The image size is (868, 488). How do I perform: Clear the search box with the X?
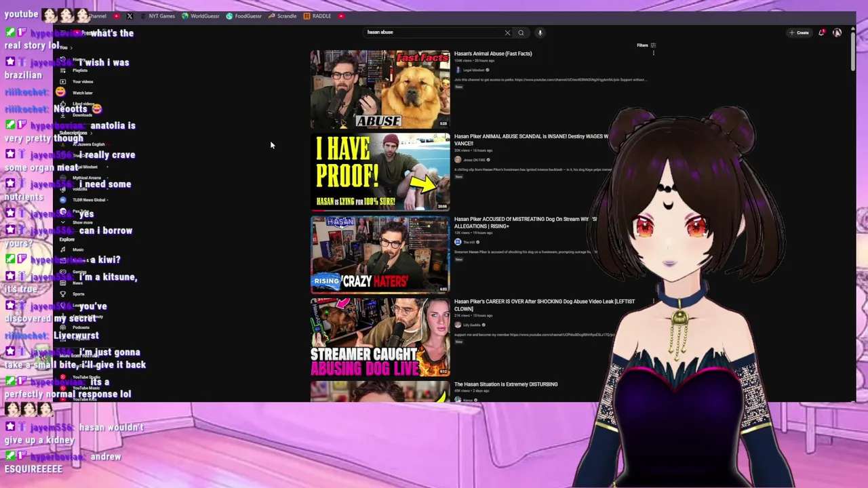click(x=507, y=33)
